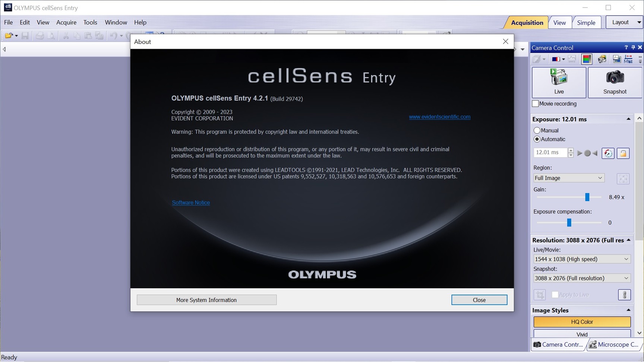Switch to the Microscope Control panel tab
This screenshot has height=362, width=644.
click(x=615, y=344)
